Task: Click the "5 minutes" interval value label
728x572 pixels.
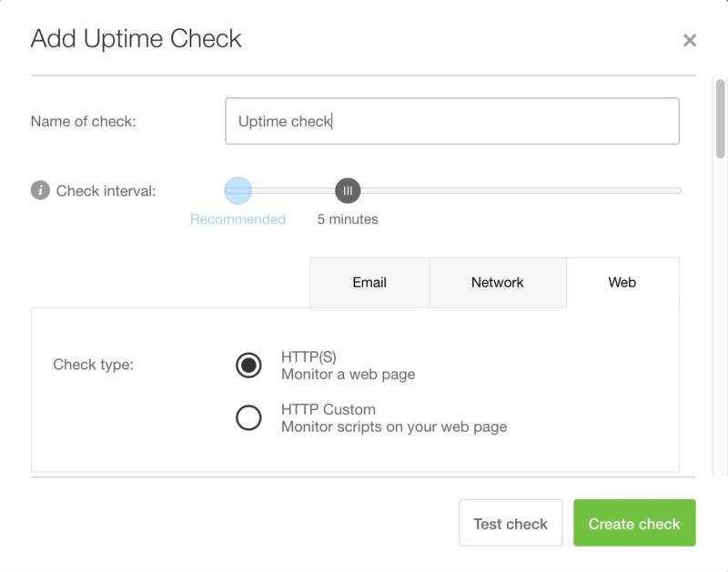Action: tap(348, 219)
